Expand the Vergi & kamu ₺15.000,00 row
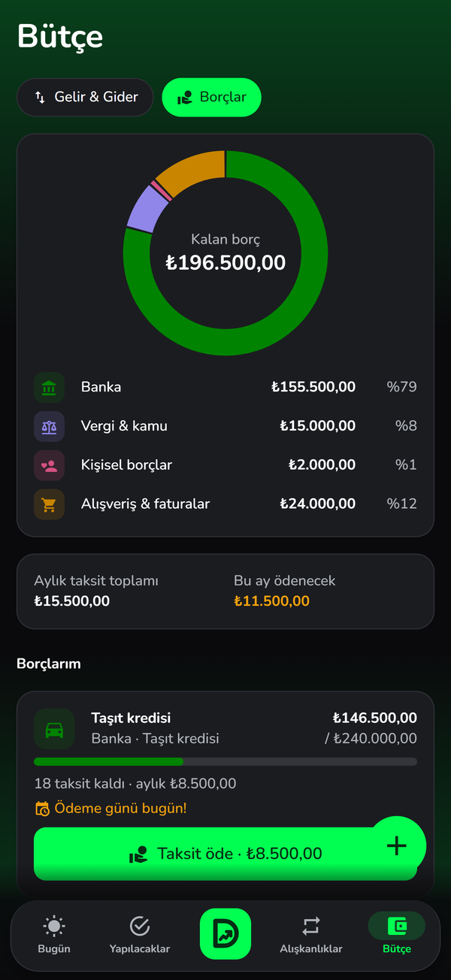 pyautogui.click(x=225, y=426)
